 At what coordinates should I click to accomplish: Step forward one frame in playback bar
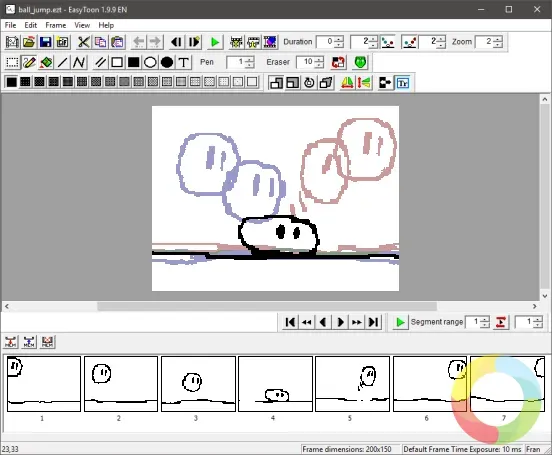[x=340, y=322]
